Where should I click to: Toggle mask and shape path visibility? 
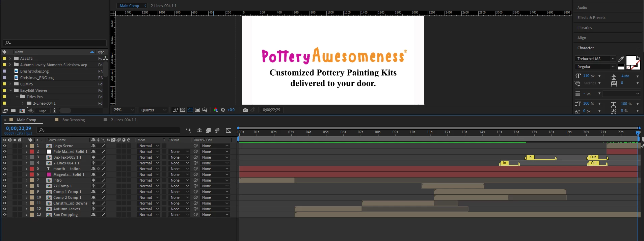[x=190, y=110]
